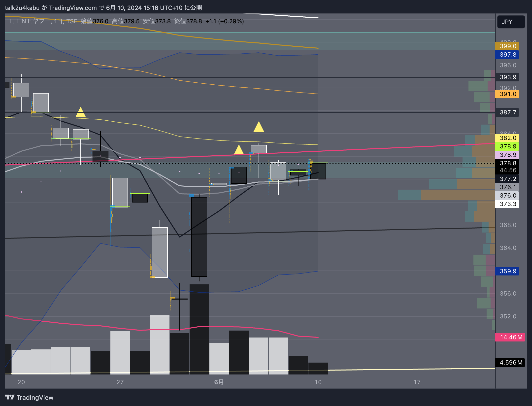Image resolution: width=532 pixels, height=406 pixels.
Task: Click the talk2u4kabu publisher name in the header
Action: pos(22,8)
